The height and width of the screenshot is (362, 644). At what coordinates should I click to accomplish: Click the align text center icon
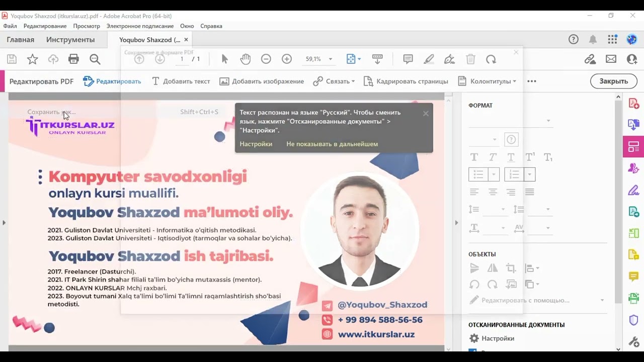493,192
